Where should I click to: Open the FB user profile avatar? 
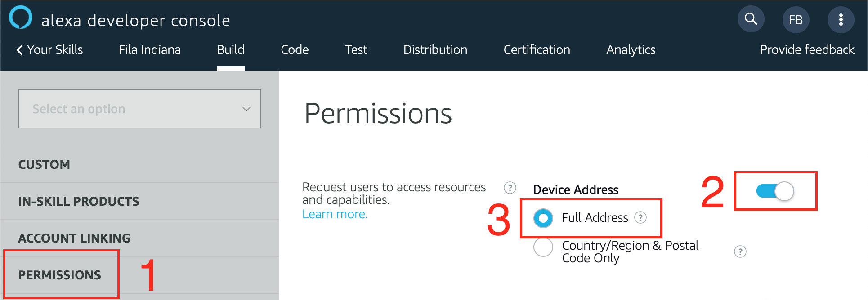(796, 20)
